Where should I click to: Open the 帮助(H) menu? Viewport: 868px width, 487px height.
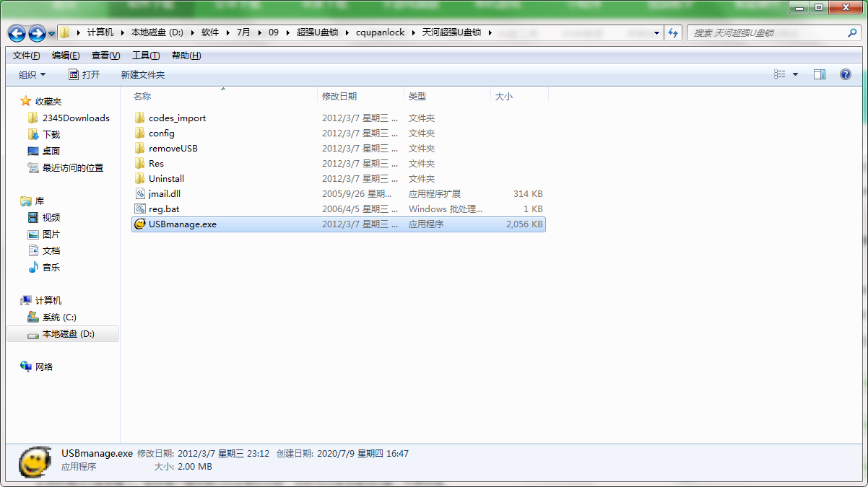186,56
